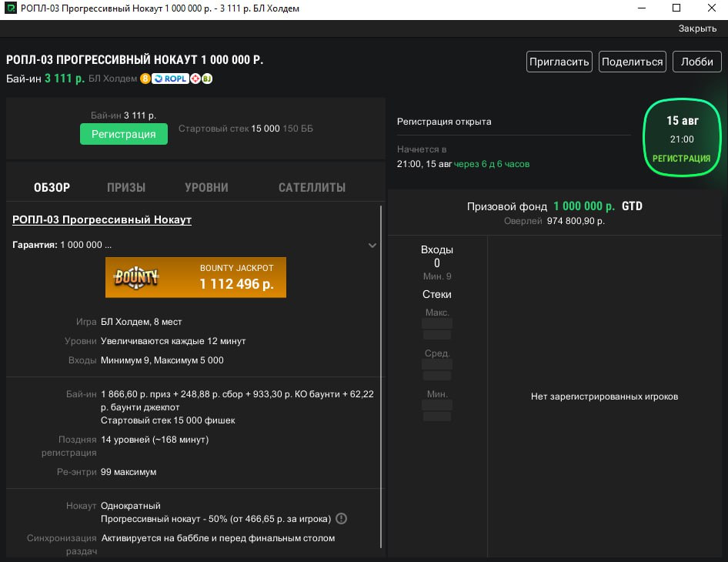Click the 'Однократный' knockout text
The width and height of the screenshot is (728, 562).
click(131, 505)
